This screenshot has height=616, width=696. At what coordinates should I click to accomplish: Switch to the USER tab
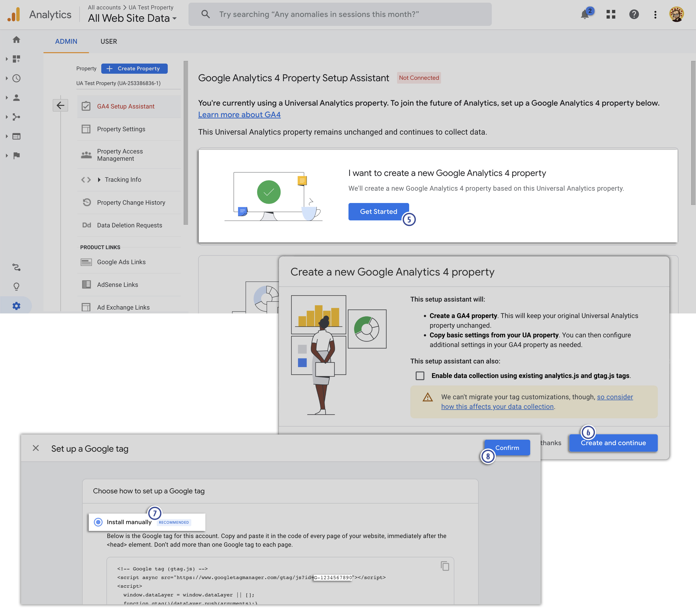pos(109,42)
